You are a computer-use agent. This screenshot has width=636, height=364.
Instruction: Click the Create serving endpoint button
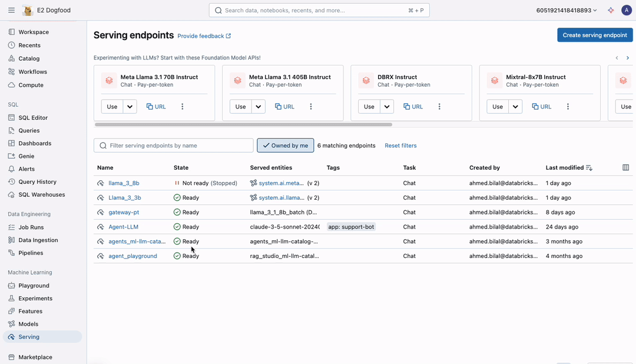595,35
